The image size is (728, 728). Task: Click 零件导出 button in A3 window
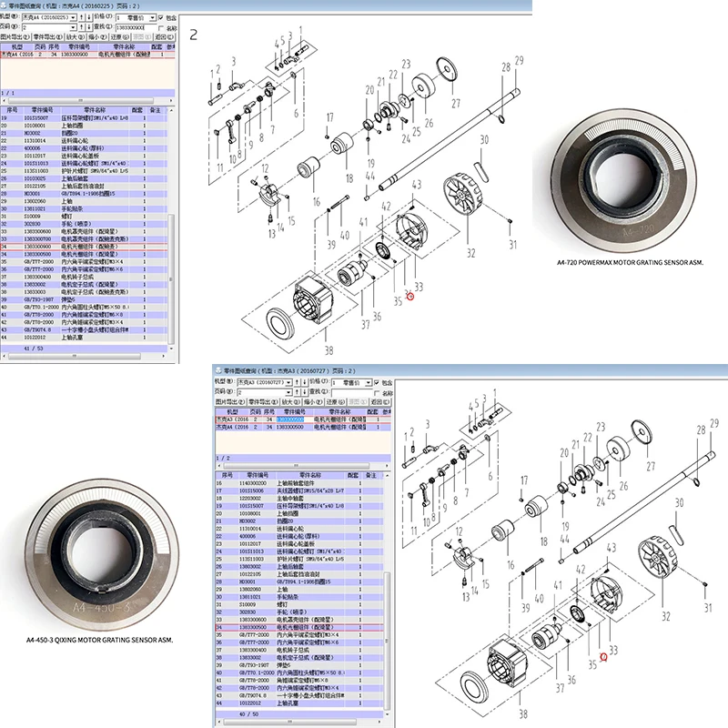point(263,401)
